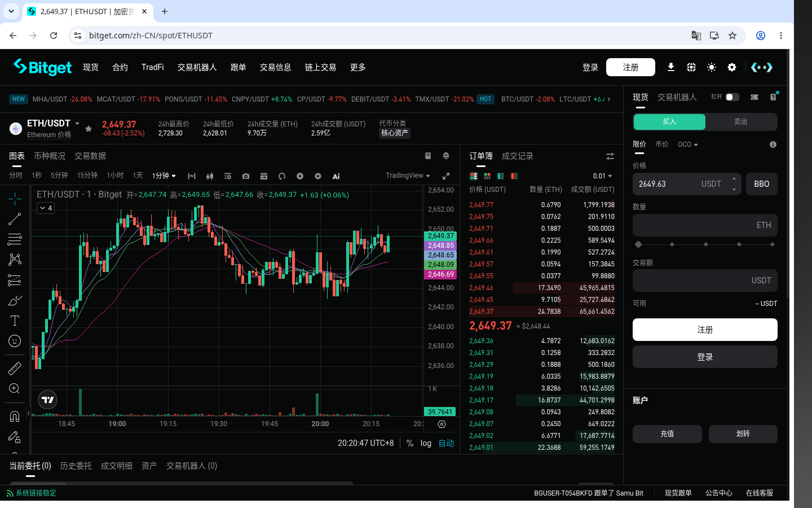
Task: Select the pattern drawing tool
Action: click(x=15, y=260)
